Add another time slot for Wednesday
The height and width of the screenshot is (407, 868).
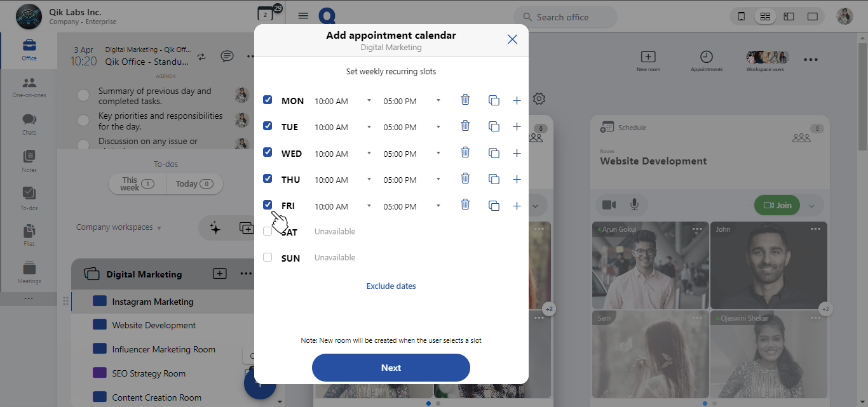[517, 153]
